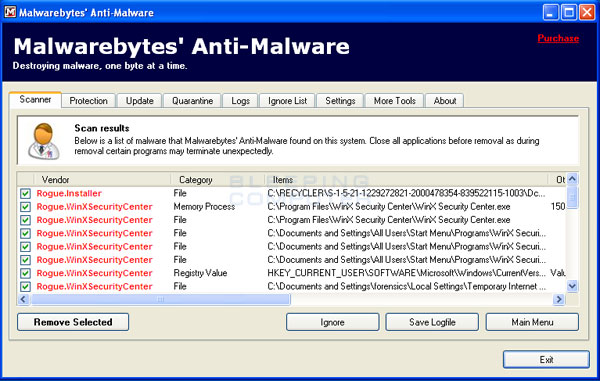Click the Purchase link
Image resolution: width=600 pixels, height=381 pixels.
(558, 38)
